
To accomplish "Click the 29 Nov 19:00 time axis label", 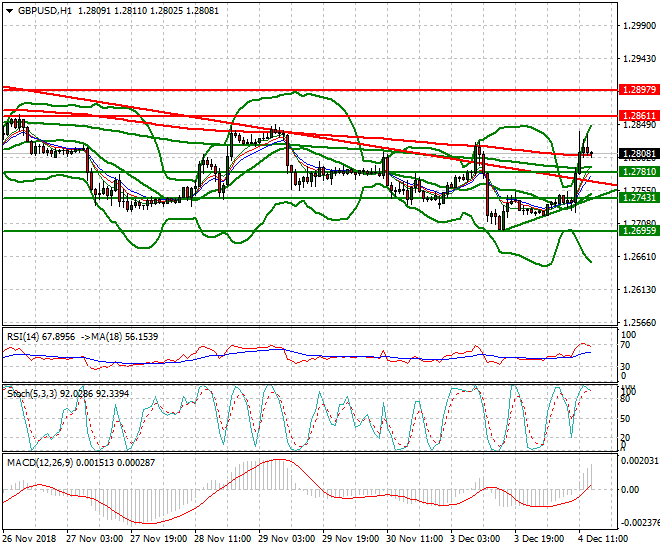I will click(351, 539).
